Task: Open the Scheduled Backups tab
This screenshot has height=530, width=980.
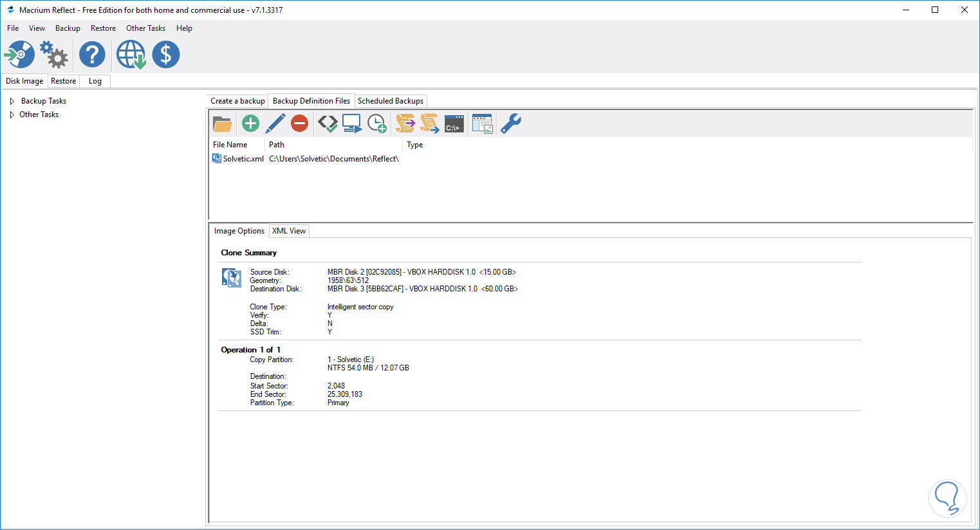Action: [x=391, y=101]
